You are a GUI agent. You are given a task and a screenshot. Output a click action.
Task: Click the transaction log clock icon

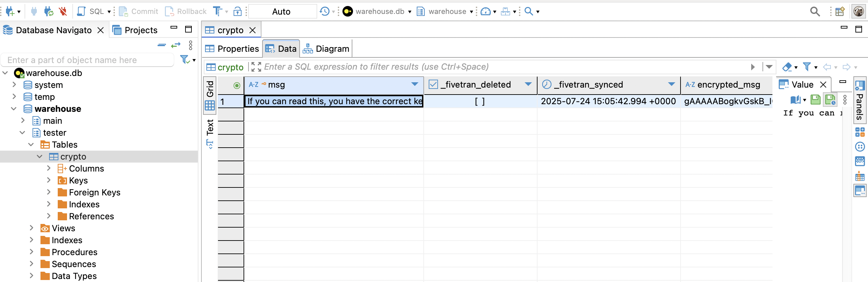[325, 12]
